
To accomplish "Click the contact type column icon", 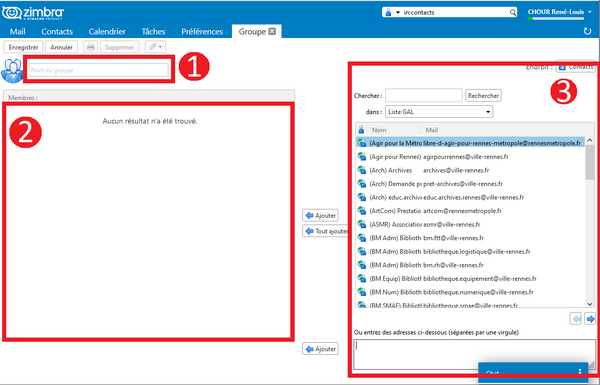I will pyautogui.click(x=361, y=130).
